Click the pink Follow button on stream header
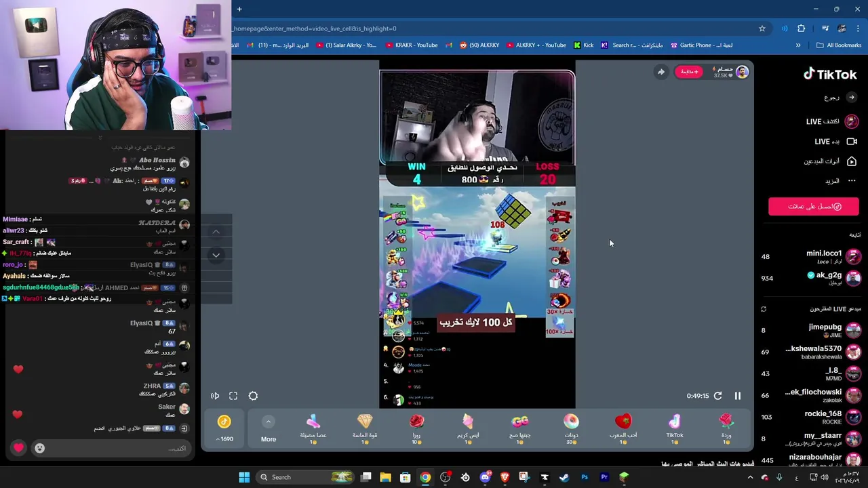The width and height of the screenshot is (868, 488). [x=689, y=72]
